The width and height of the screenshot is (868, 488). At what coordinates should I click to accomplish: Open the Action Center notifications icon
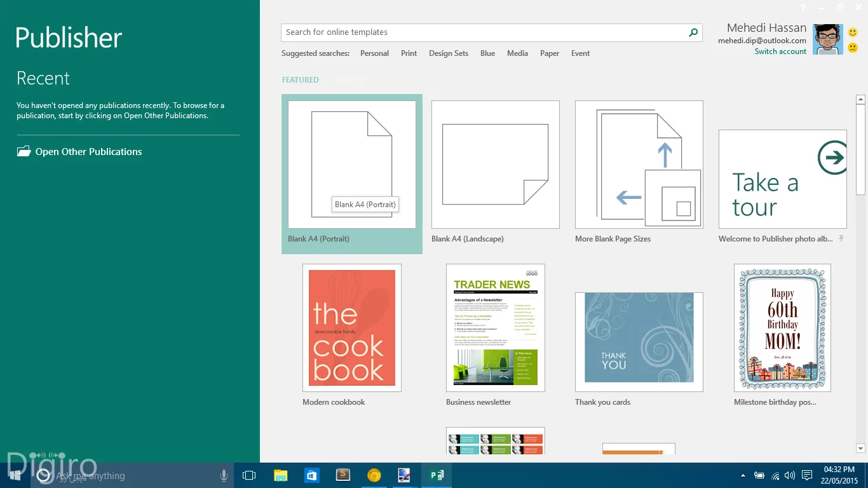pyautogui.click(x=806, y=475)
